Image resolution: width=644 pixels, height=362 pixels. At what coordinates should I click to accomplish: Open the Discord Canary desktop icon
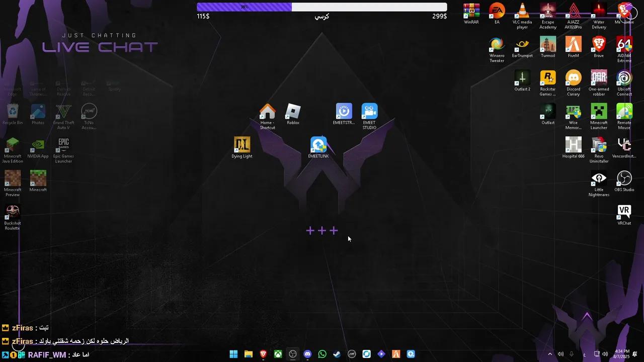tap(573, 83)
